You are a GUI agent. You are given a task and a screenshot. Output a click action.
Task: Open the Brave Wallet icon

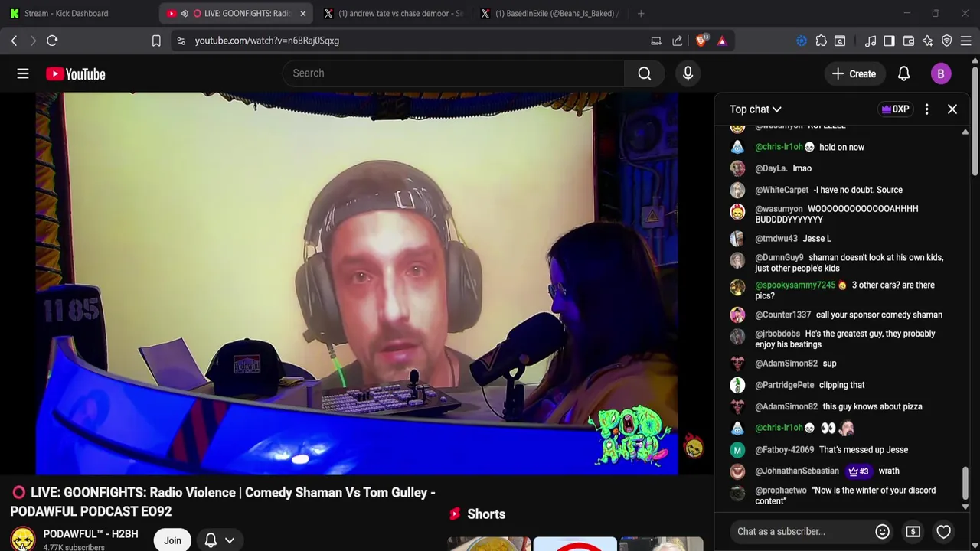click(x=909, y=41)
